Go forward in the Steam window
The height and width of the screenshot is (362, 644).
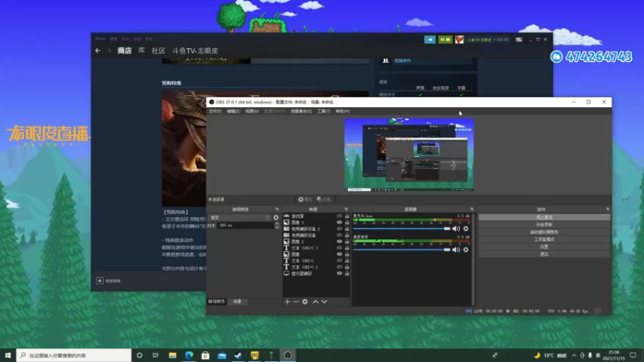pos(109,51)
